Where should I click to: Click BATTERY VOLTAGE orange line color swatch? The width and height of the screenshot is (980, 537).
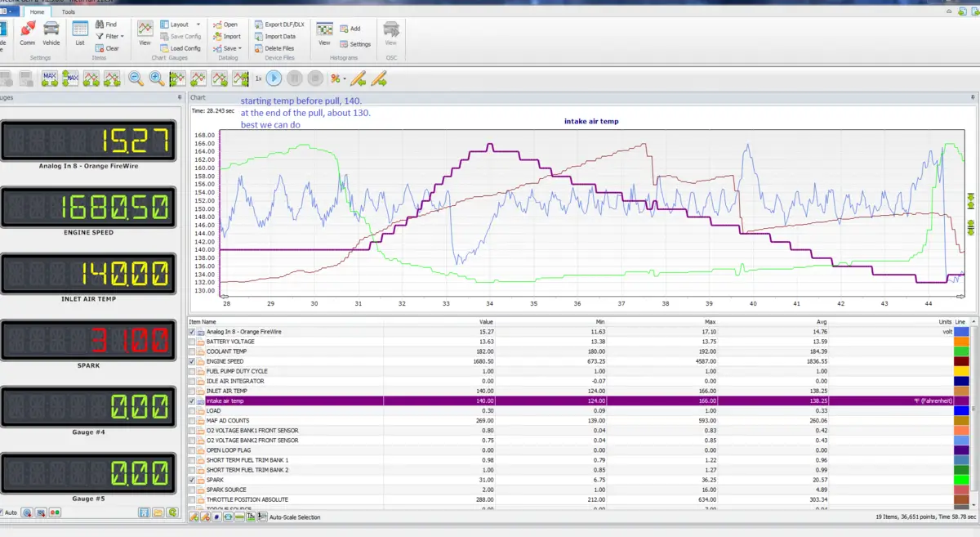click(962, 342)
